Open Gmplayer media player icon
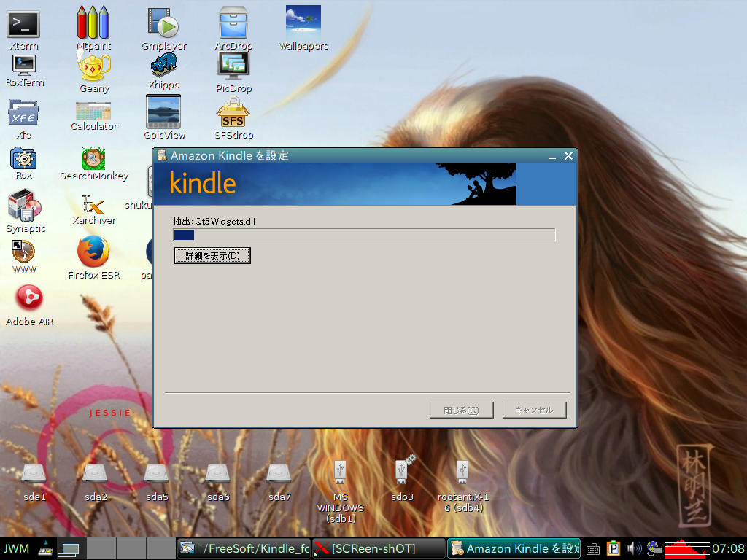Image resolution: width=747 pixels, height=560 pixels. 163,22
